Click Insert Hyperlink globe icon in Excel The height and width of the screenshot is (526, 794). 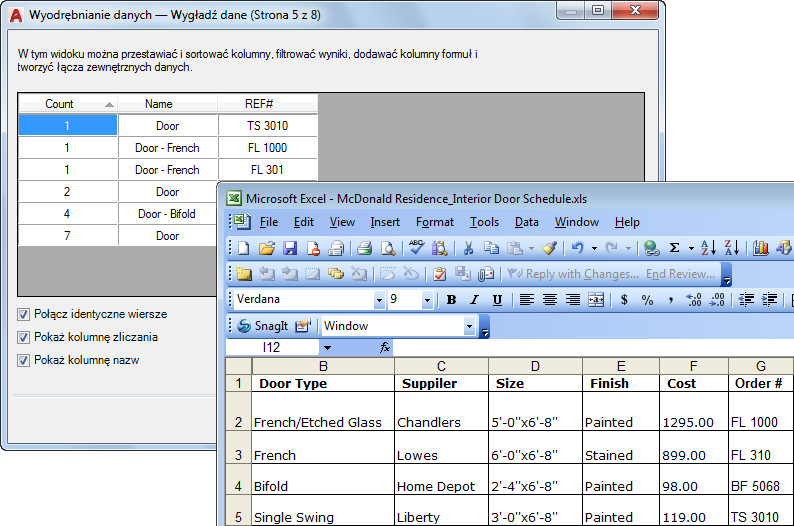[651, 248]
